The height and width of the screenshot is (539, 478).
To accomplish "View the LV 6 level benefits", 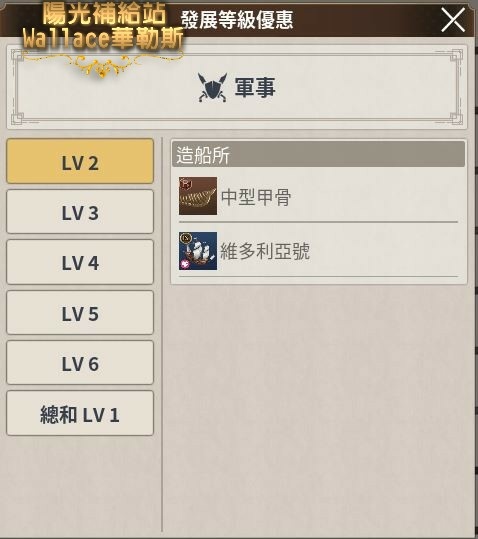I will [x=80, y=363].
